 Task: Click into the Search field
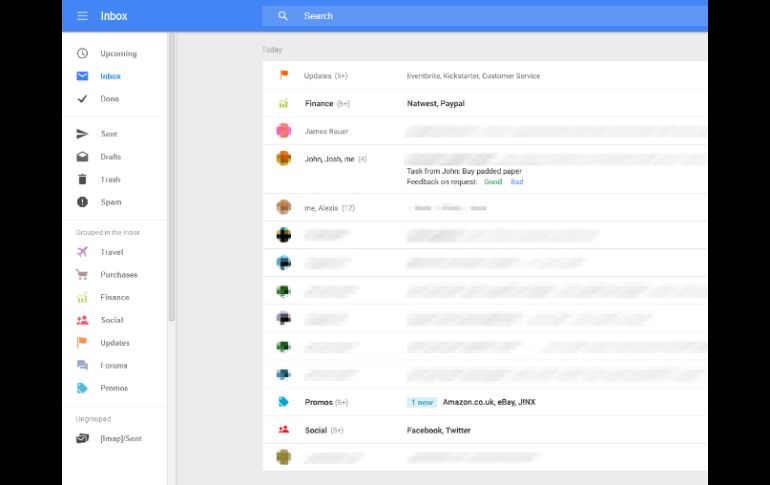pyautogui.click(x=480, y=16)
